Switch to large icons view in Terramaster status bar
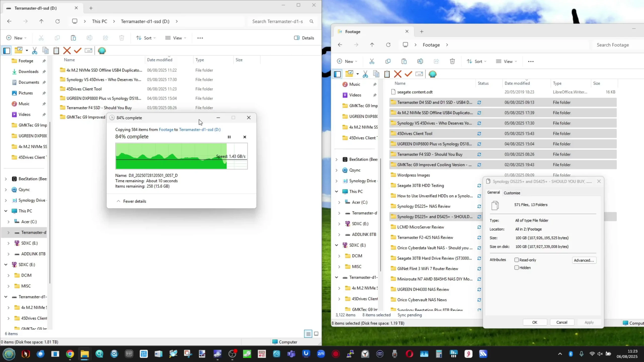The width and height of the screenshot is (644, 362). [316, 334]
